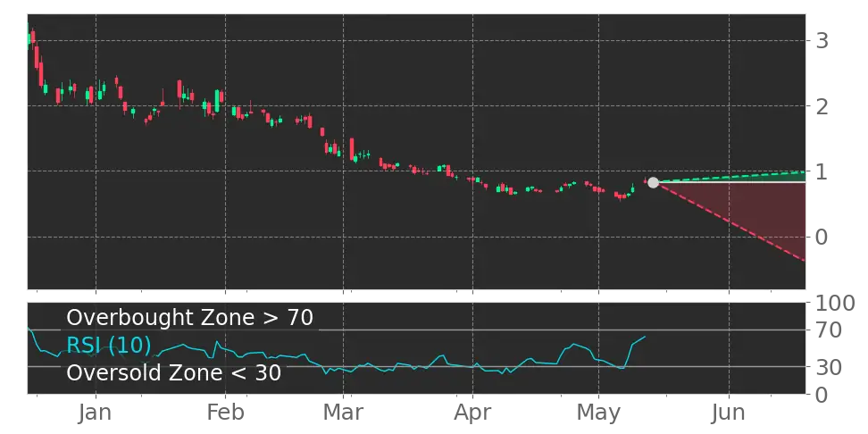Screen dimensions: 868x434
Task: Click the green dashed upper forecast line
Action: [x=730, y=177]
